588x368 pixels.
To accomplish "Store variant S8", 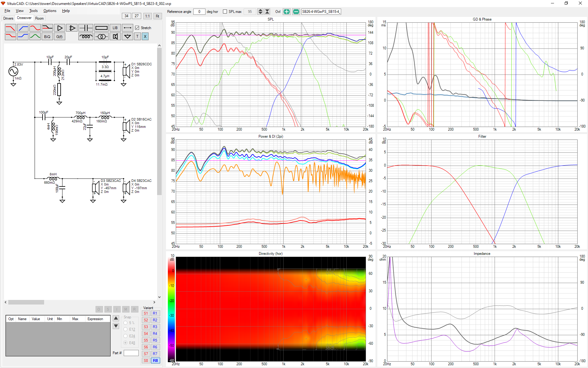I will tap(146, 361).
